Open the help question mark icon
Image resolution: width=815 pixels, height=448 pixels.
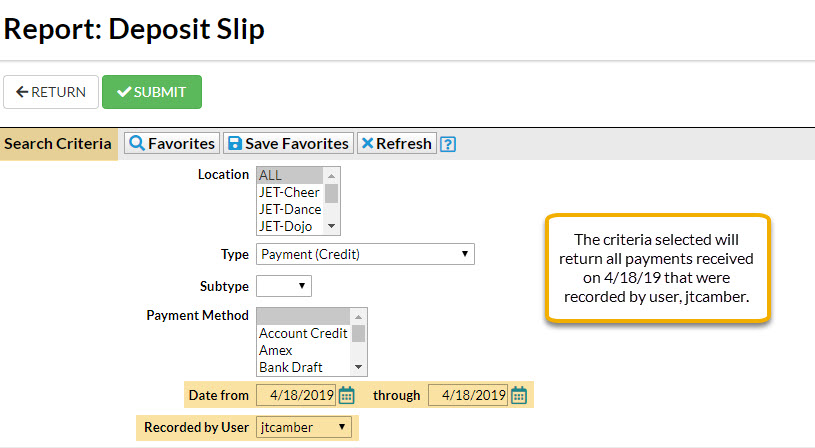[448, 144]
